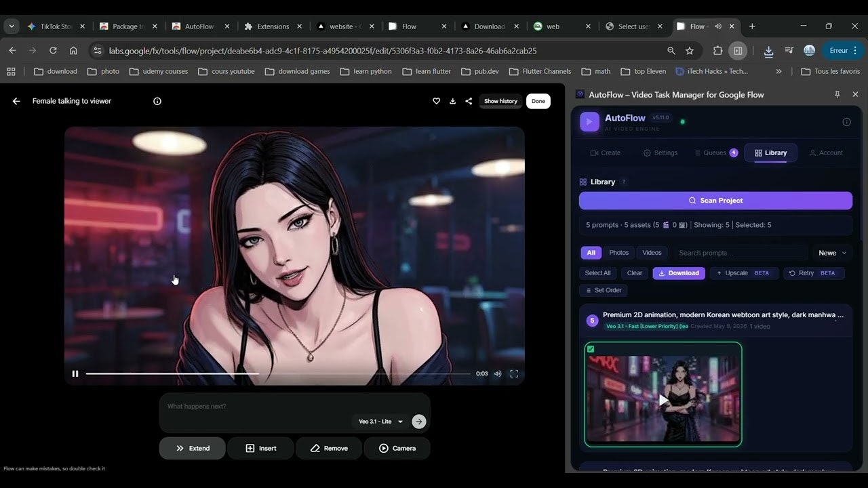Toggle the Chrome side panel button
This screenshot has height=488, width=868.
click(738, 51)
